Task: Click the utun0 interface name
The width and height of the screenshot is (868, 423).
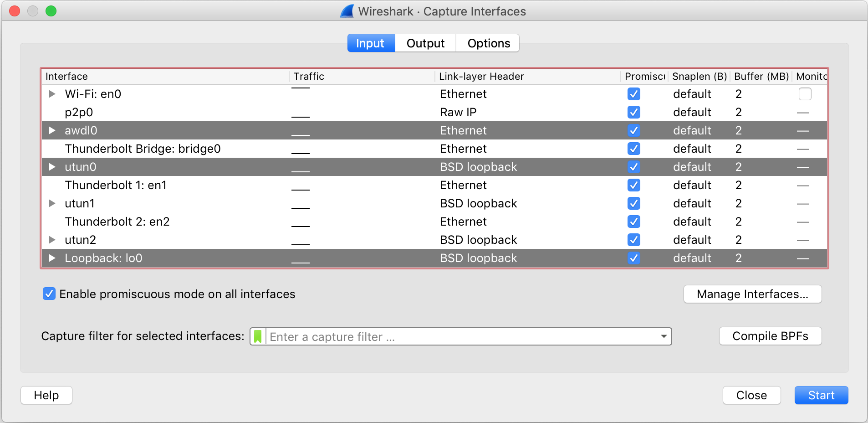Action: point(81,167)
